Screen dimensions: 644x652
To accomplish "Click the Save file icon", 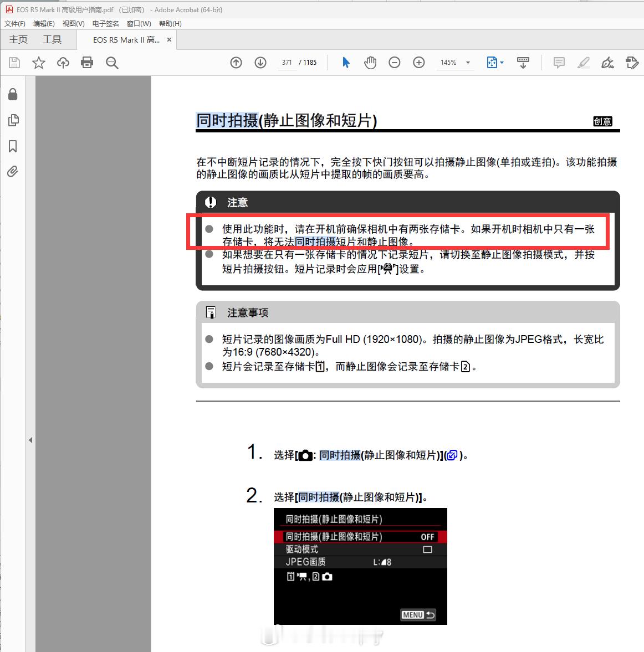I will [x=14, y=63].
